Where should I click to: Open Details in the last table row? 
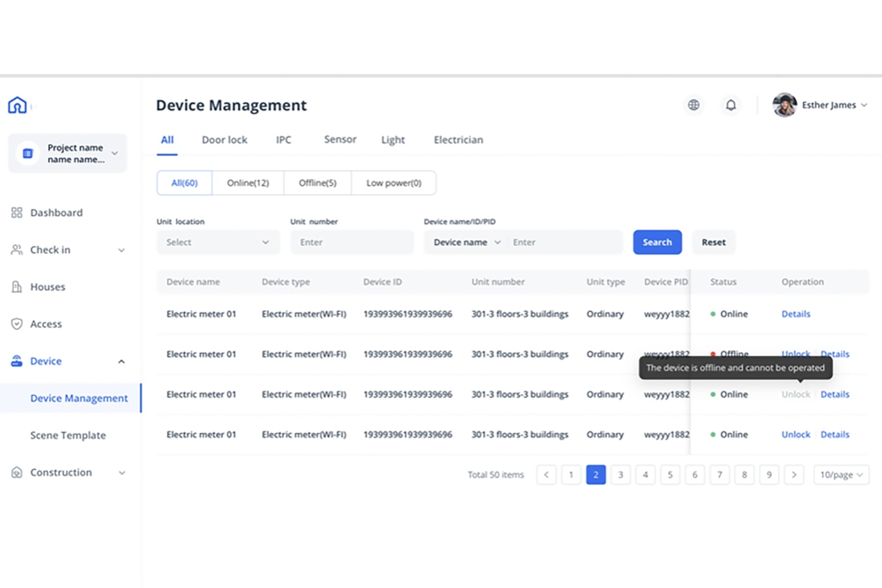click(x=835, y=434)
